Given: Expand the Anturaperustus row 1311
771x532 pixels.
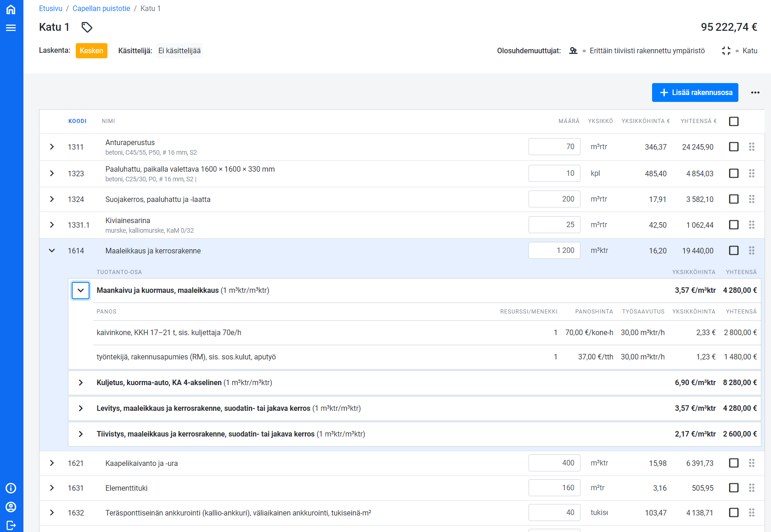Looking at the screenshot, I should (52, 147).
